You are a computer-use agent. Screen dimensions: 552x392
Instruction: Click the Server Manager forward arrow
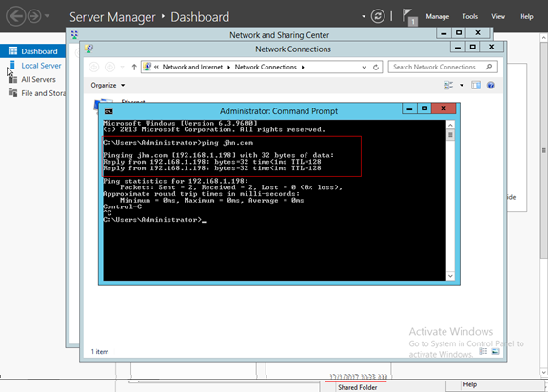[34, 16]
